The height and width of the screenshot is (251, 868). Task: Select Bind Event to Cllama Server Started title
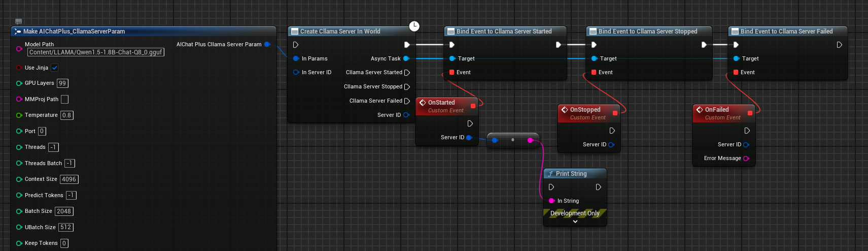coord(504,32)
